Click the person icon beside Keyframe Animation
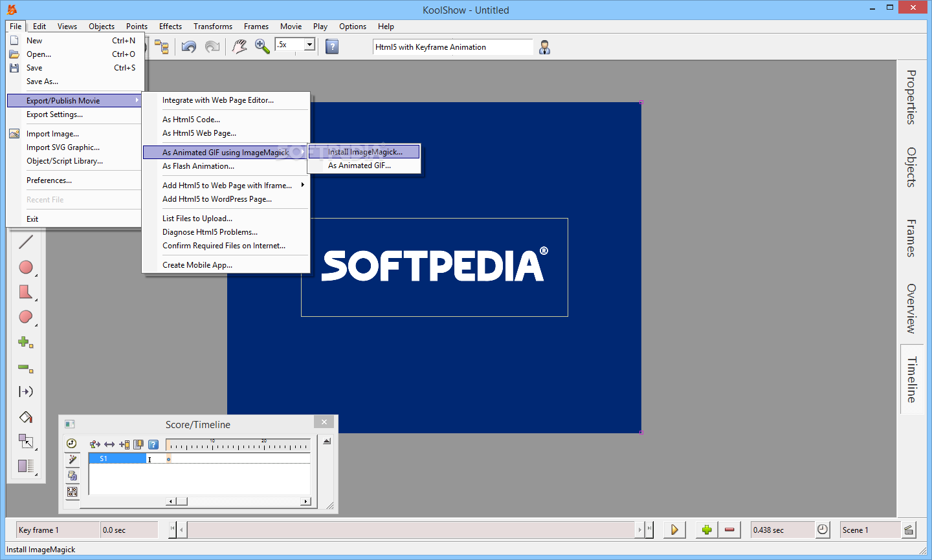932x560 pixels. point(545,47)
